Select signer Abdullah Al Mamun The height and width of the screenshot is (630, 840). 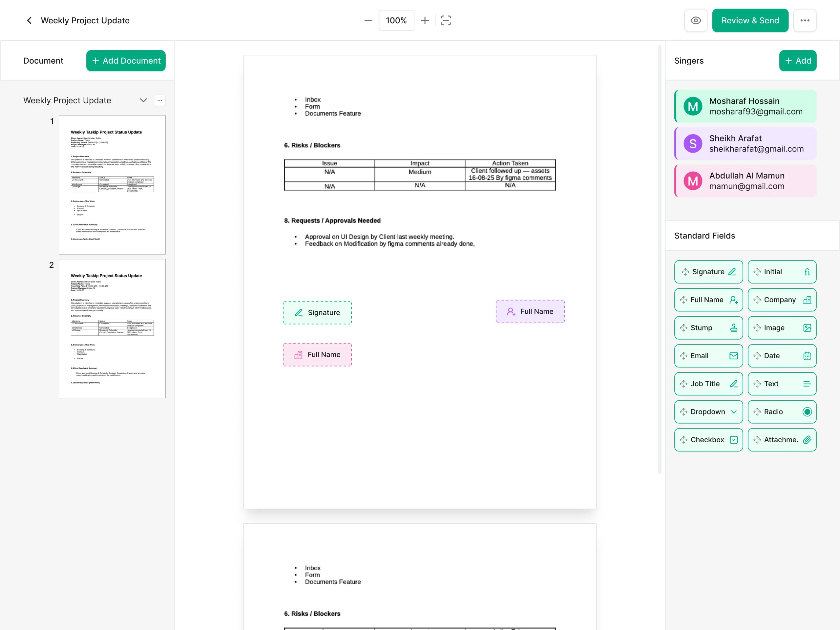pos(745,181)
